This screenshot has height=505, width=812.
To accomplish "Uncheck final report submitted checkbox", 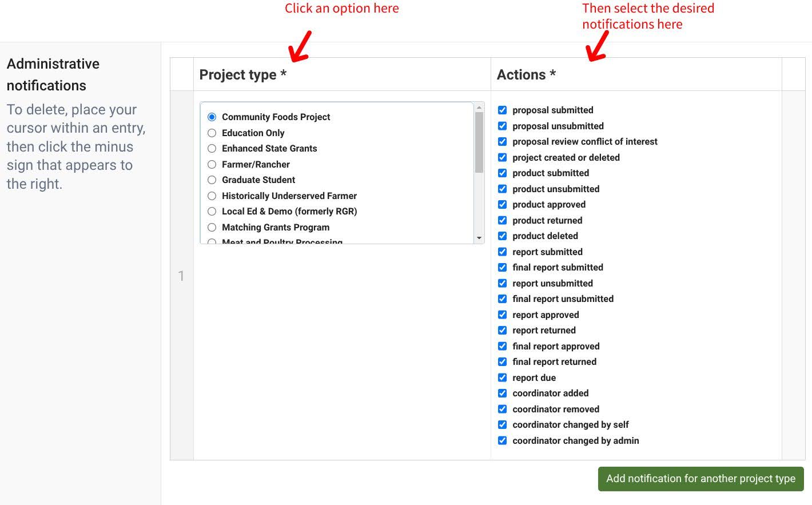I will pyautogui.click(x=502, y=267).
